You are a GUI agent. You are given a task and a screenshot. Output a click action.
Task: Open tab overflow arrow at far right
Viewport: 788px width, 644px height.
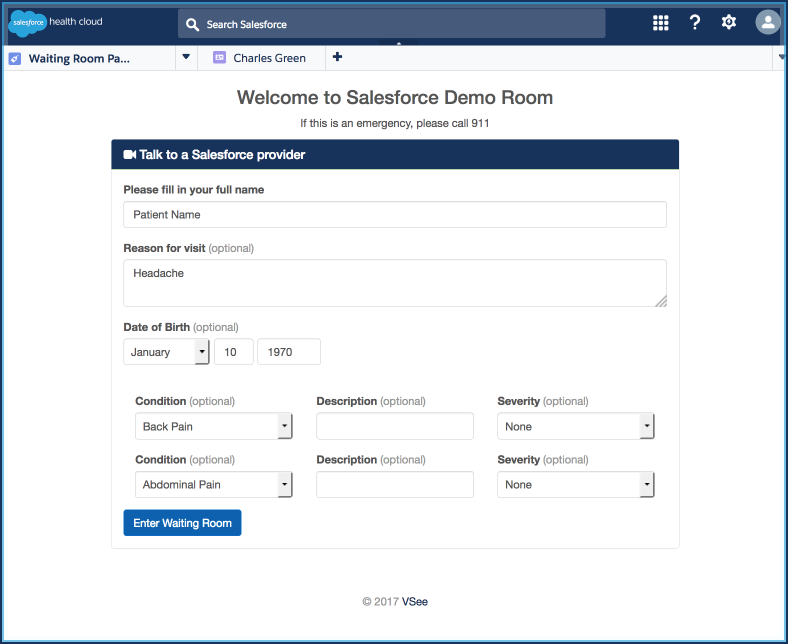pyautogui.click(x=781, y=57)
